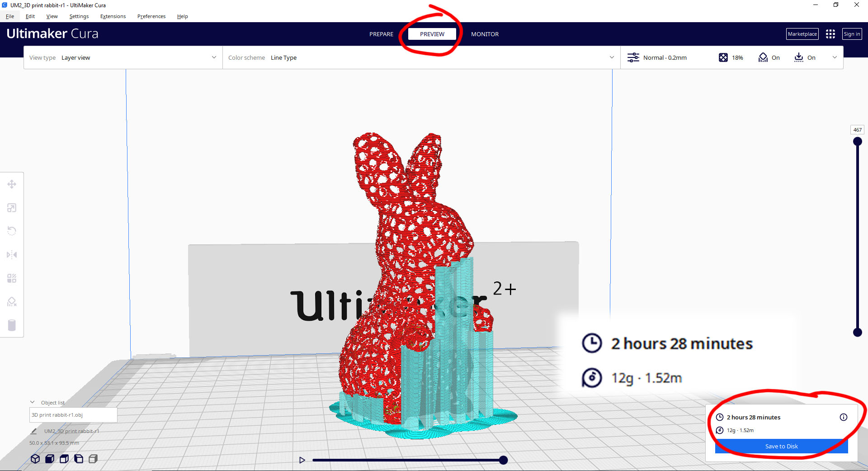
Task: Click the filament spool icon beside 12g
Action: 720,430
